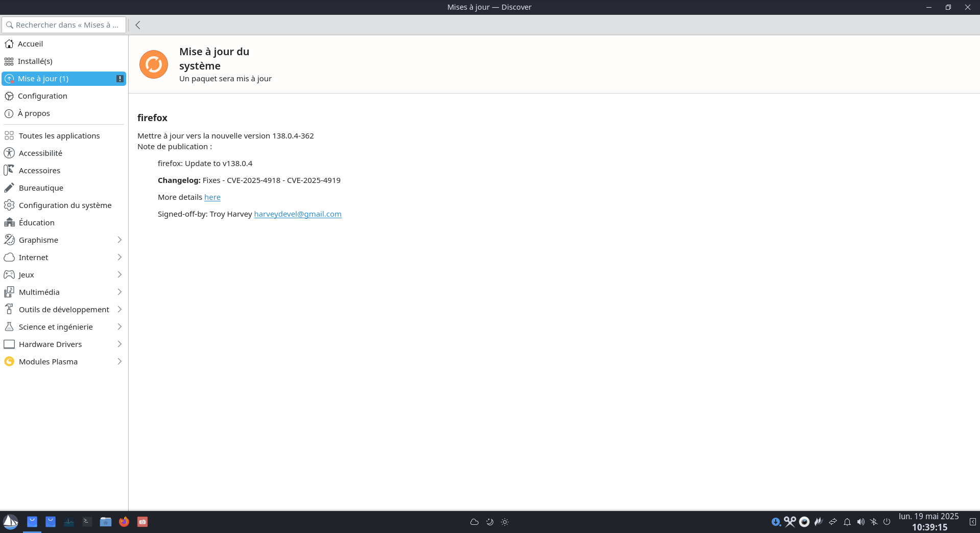Click the 'Un paquet sera mis à jour' subtitle
This screenshot has height=533, width=980.
(225, 79)
